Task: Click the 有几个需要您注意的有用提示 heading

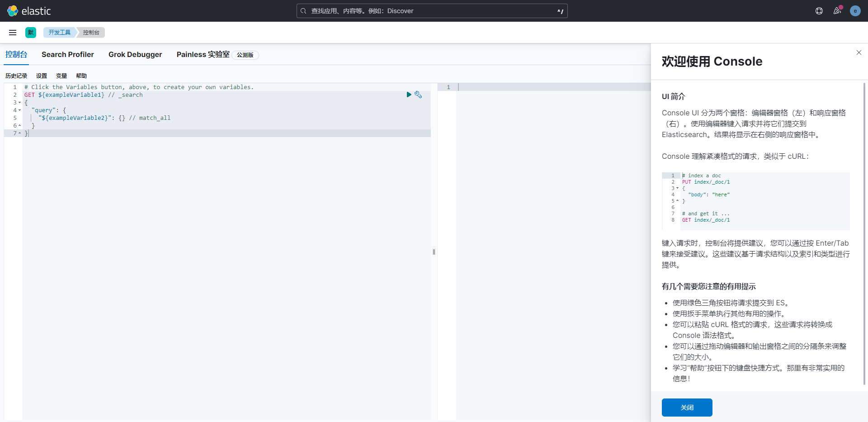Action: pyautogui.click(x=709, y=286)
